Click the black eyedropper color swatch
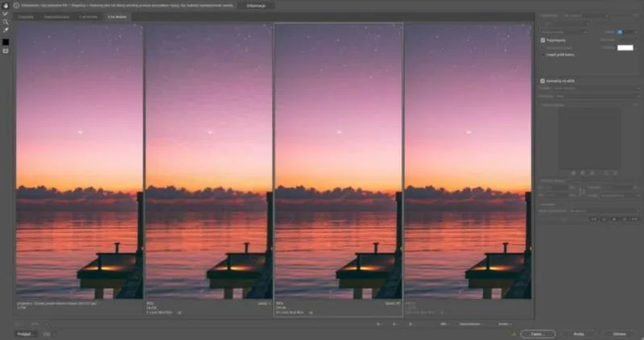Image resolution: width=644 pixels, height=340 pixels. [x=6, y=41]
